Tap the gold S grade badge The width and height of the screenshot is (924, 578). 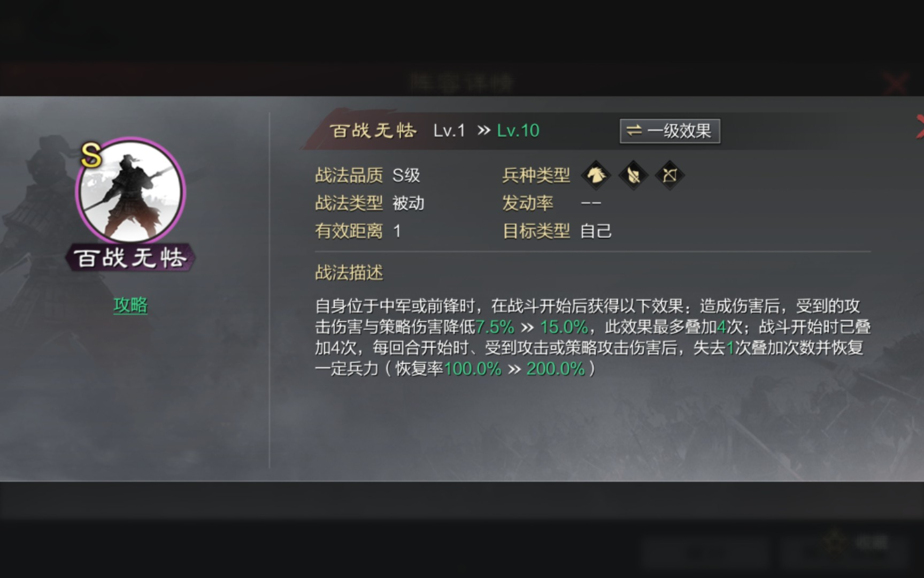point(91,155)
